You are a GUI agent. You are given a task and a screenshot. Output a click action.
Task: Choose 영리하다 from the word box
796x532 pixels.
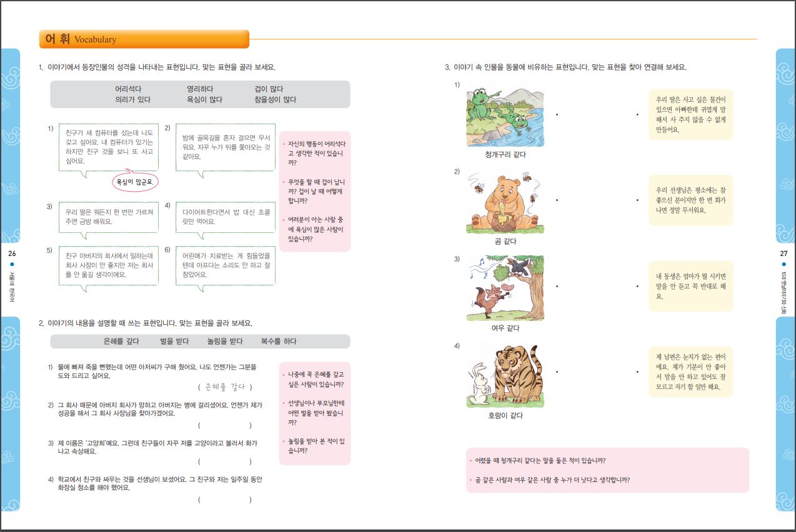[x=201, y=89]
